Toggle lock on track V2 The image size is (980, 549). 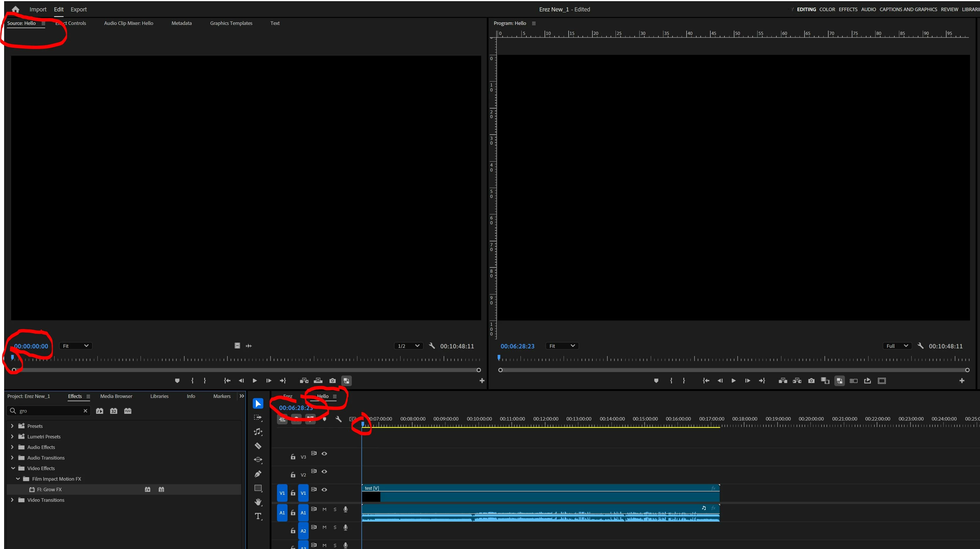pos(293,475)
